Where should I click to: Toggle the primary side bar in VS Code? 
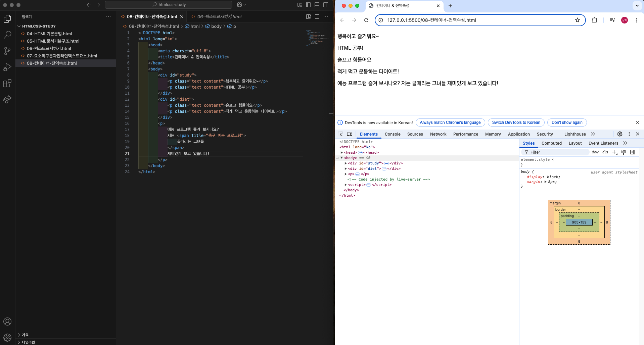(308, 5)
